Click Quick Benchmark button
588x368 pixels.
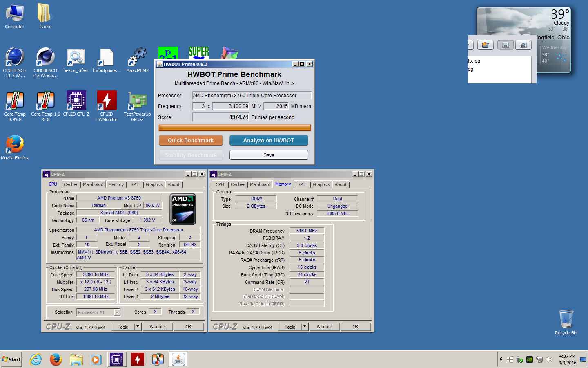(x=191, y=140)
